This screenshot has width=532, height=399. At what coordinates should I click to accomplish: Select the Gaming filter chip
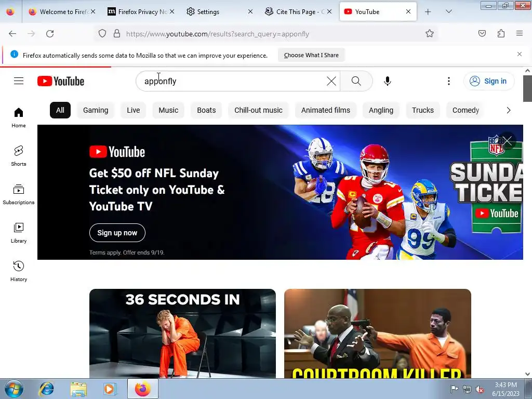[96, 110]
